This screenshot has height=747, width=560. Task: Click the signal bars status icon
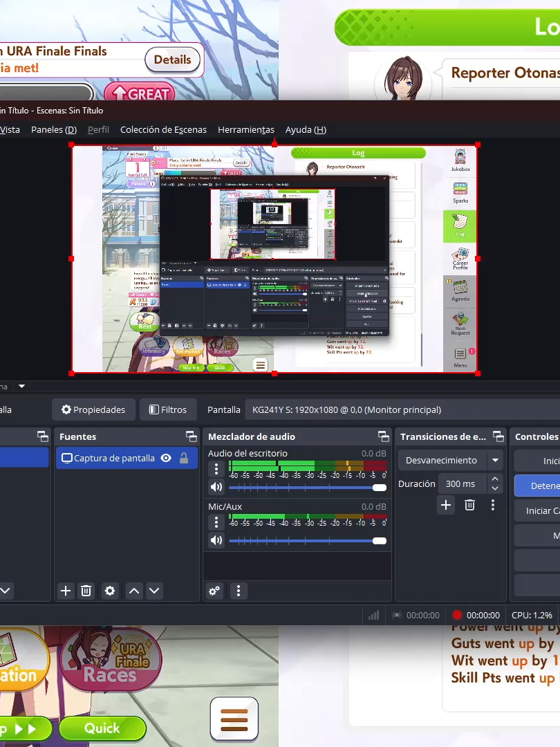tap(374, 615)
